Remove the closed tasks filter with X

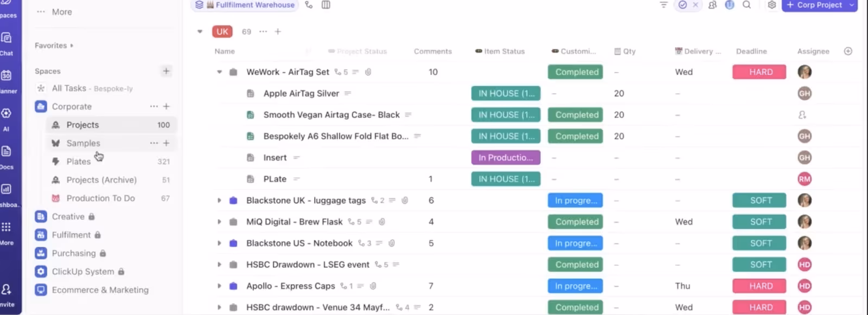pos(695,5)
